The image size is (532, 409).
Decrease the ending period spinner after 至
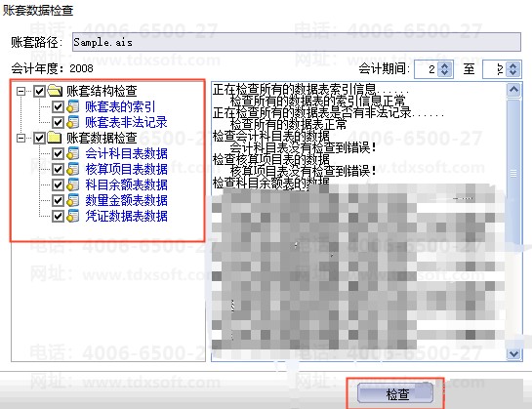(513, 73)
